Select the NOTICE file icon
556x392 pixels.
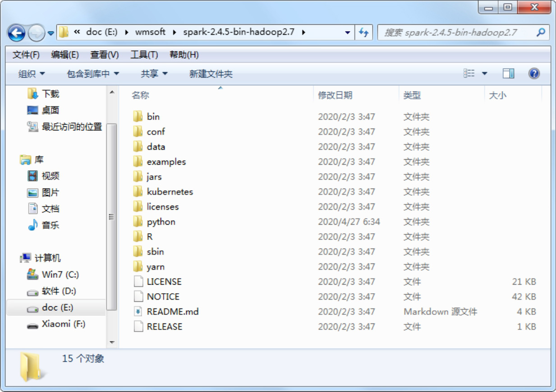pyautogui.click(x=138, y=296)
